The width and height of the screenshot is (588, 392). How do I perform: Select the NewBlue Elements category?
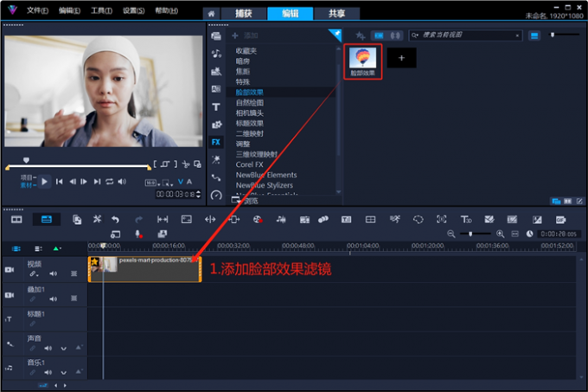coord(266,175)
